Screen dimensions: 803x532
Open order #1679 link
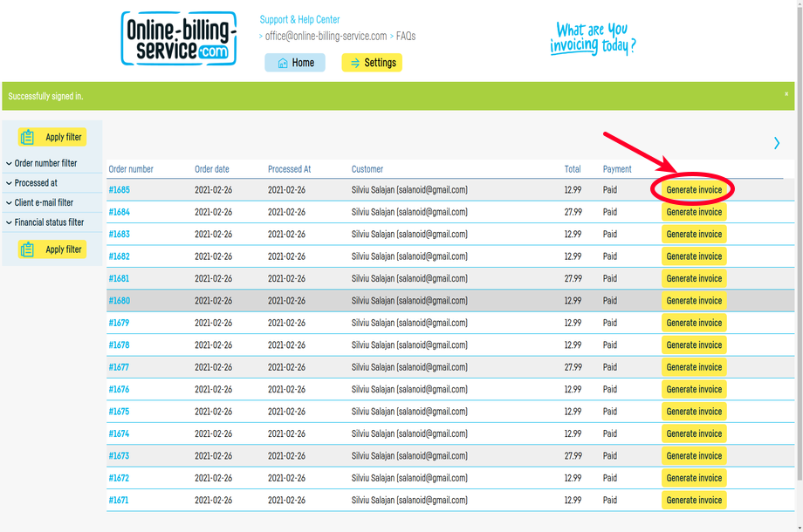tap(119, 323)
